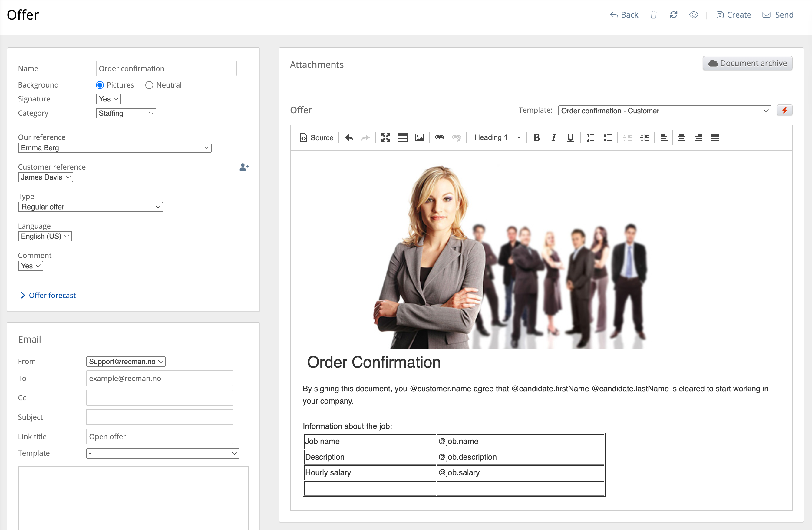Select the Neutral background option
812x530 pixels.
[x=149, y=85]
